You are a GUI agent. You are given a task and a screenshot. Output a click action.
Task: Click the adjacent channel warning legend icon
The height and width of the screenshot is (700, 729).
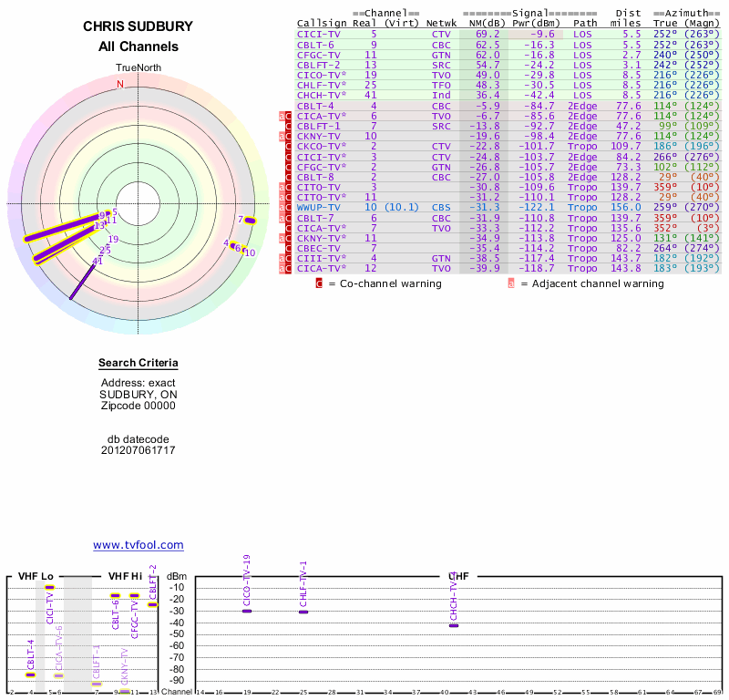511,283
